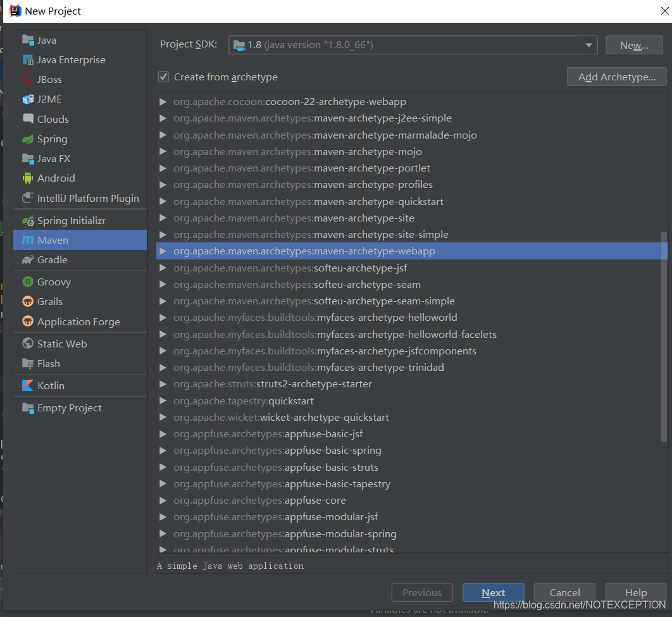Open Help for the wizard
The width and height of the screenshot is (672, 617).
coord(635,592)
